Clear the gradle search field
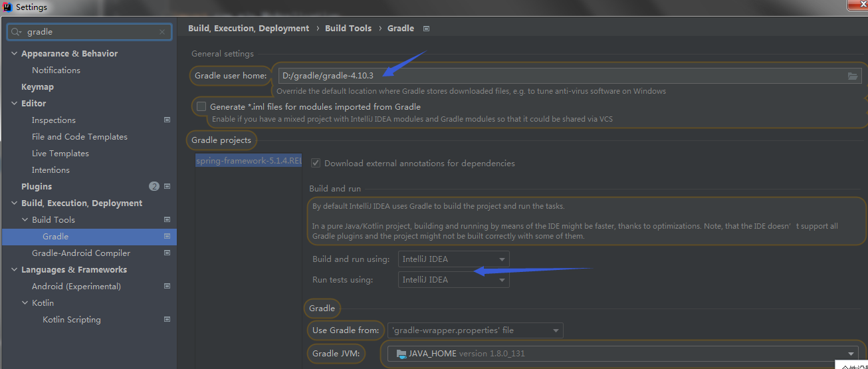The image size is (868, 369). (x=162, y=32)
